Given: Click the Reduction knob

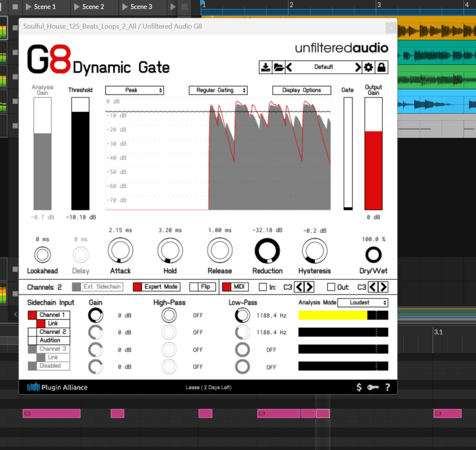Looking at the screenshot, I should 268,251.
